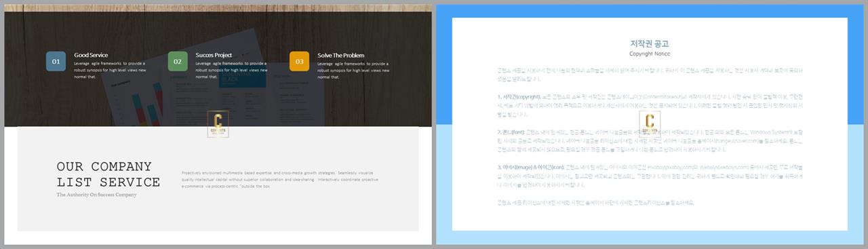Click the description text under Succes Project
This screenshot has width=868, height=249.
[x=231, y=70]
